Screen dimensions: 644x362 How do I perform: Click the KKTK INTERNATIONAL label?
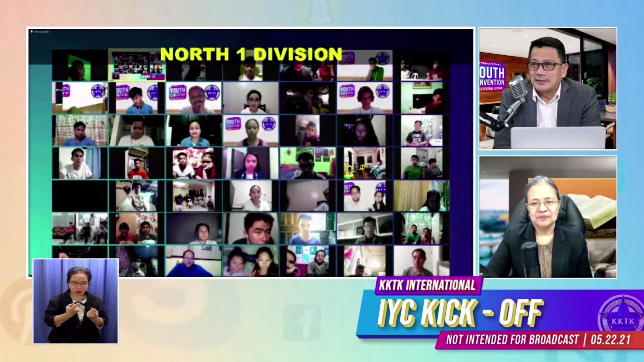tap(427, 285)
